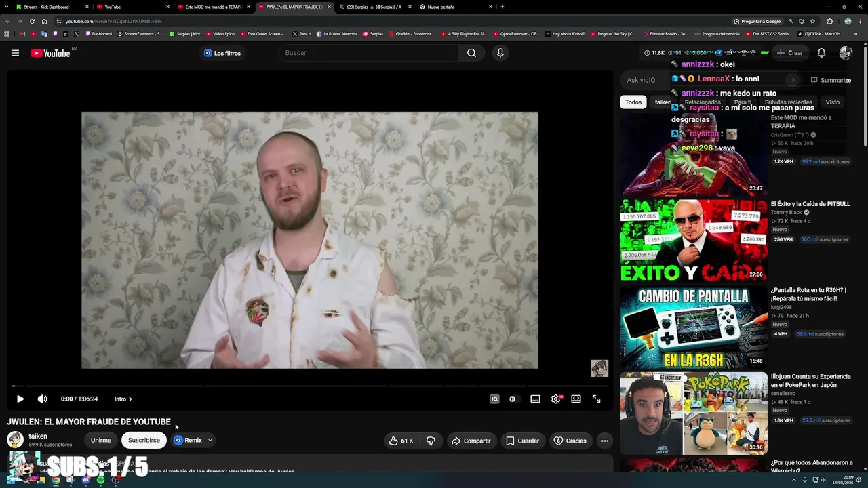Open the Crear create menu

click(790, 53)
